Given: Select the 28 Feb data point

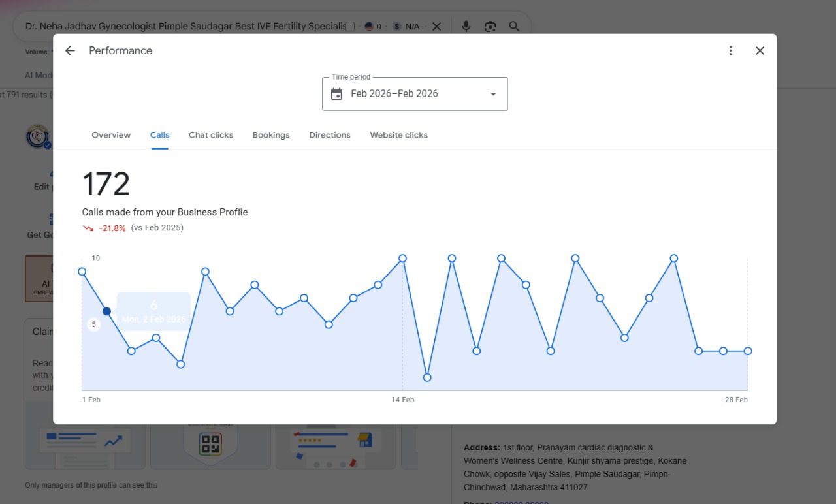Looking at the screenshot, I should tap(748, 351).
